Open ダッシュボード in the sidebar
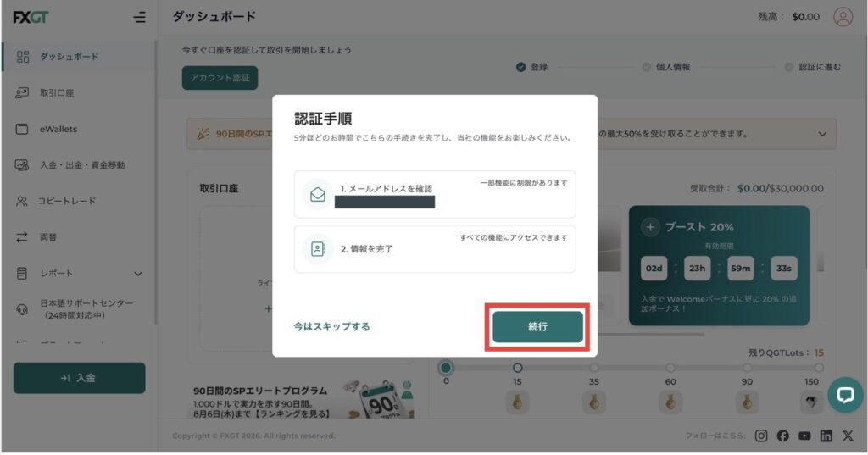This screenshot has height=455, width=868. [x=79, y=57]
